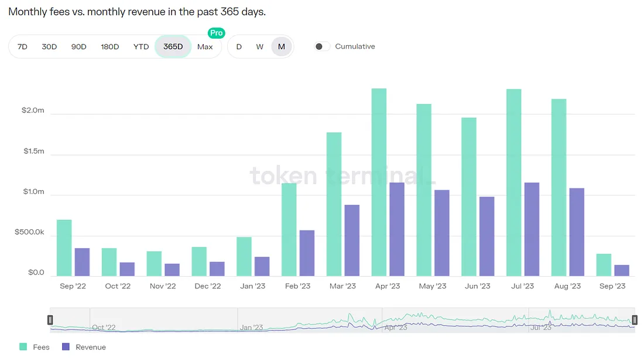This screenshot has width=644, height=358.
Task: Click the green Fees legend swatch
Action: click(23, 347)
